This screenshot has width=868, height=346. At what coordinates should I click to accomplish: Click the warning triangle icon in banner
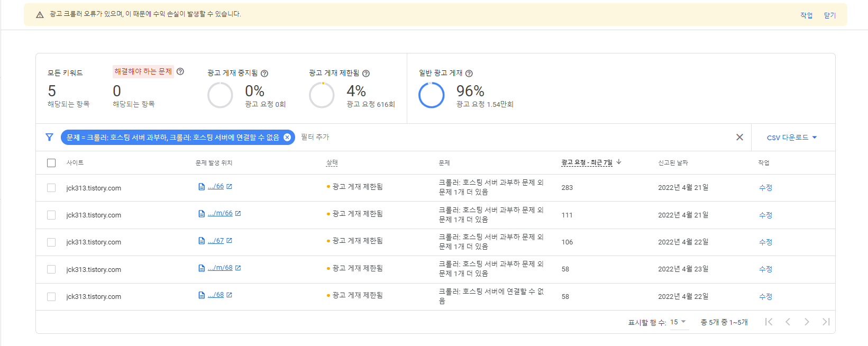tap(40, 15)
